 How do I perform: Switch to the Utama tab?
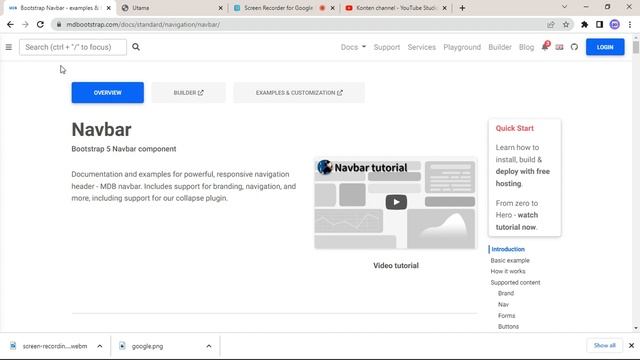pyautogui.click(x=171, y=8)
